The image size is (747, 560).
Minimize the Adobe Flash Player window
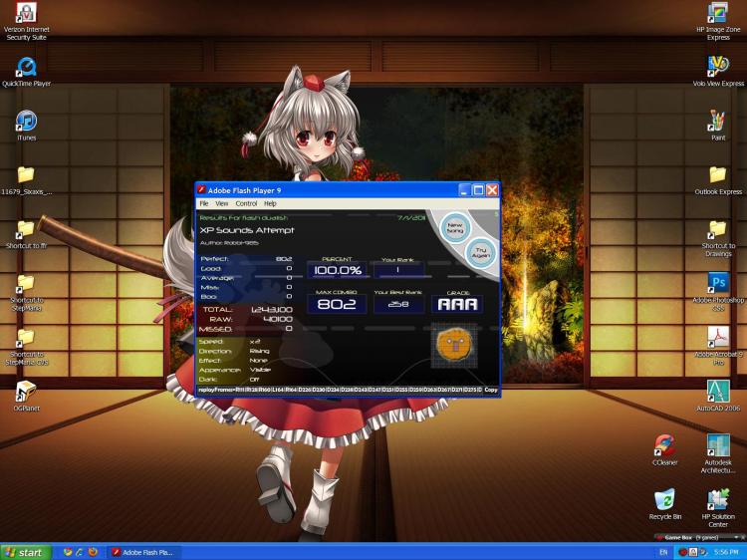click(x=465, y=190)
